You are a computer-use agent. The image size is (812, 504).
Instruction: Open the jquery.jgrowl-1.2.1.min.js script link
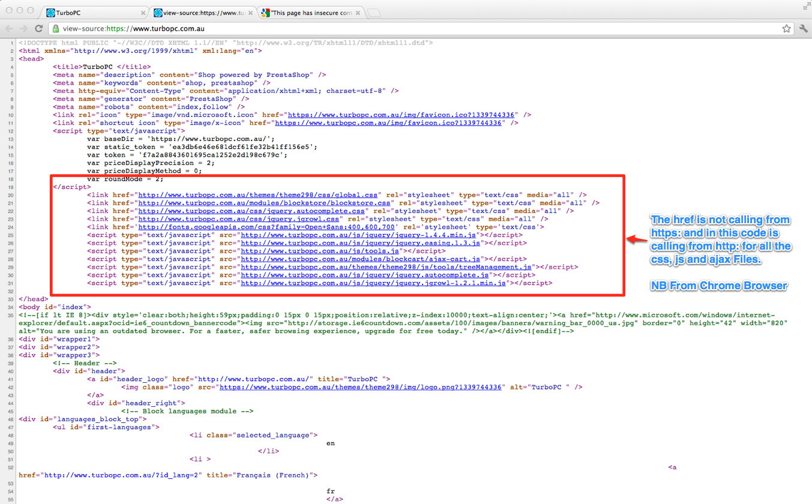click(x=373, y=283)
